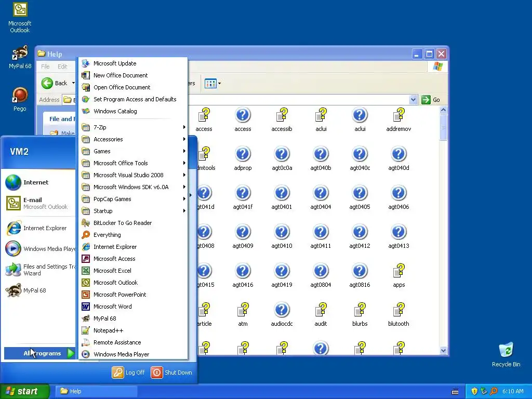
Task: Expand Microsoft Office Tools group
Action: point(133,163)
